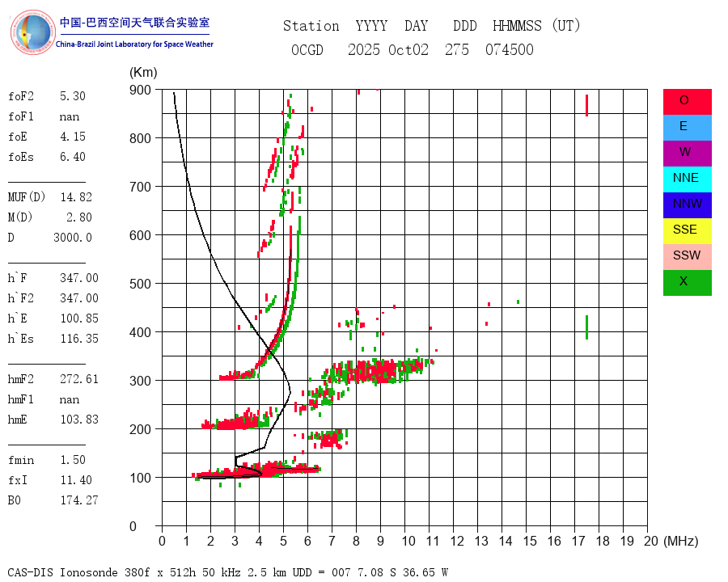
Task: Click the 500 km y-axis tick label
Action: coord(140,284)
